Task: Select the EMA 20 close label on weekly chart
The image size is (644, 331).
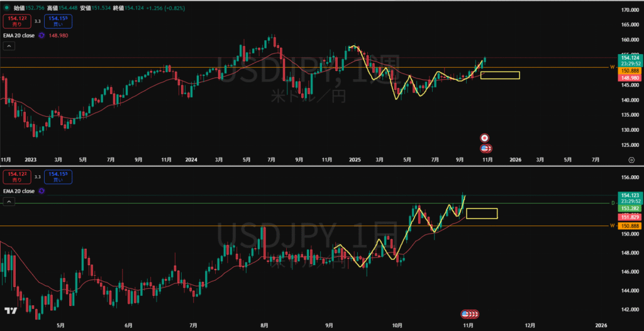Action: [x=19, y=35]
